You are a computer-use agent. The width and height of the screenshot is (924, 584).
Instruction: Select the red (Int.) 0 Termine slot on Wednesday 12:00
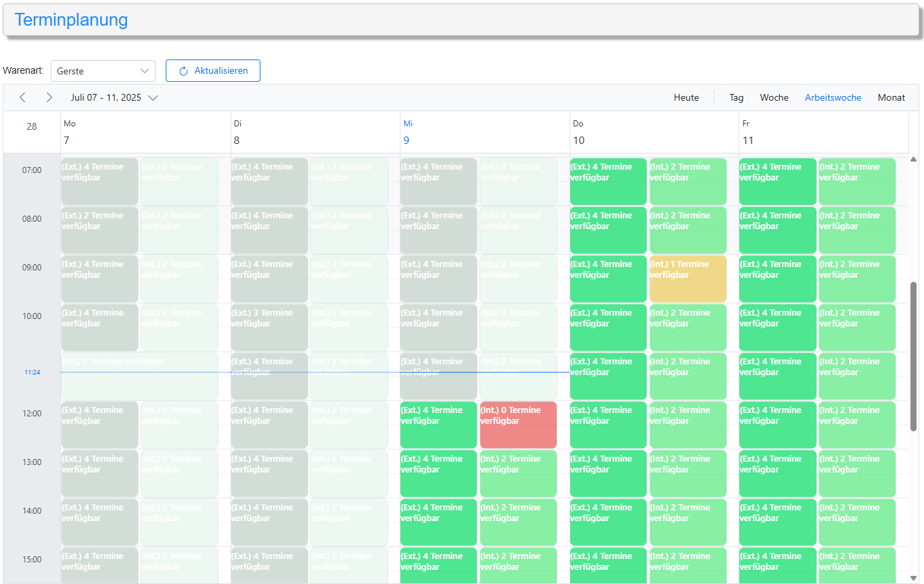(x=518, y=424)
